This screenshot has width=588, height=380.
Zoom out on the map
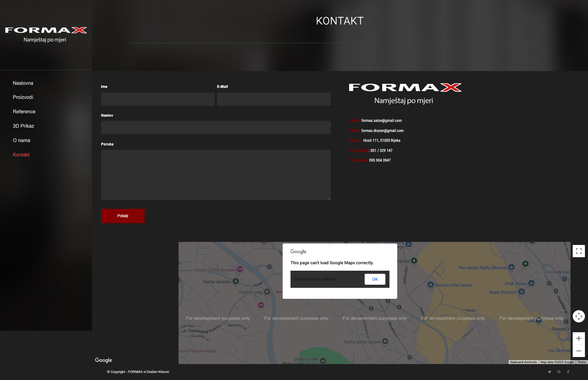tap(579, 351)
